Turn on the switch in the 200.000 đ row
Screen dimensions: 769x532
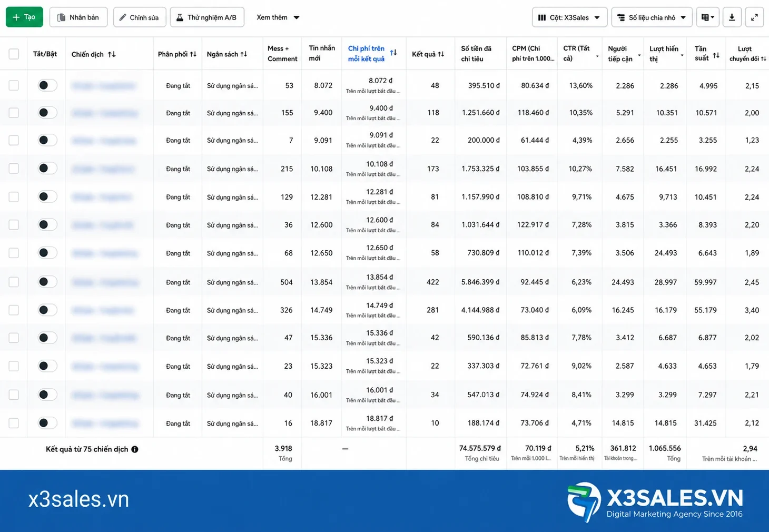47,140
